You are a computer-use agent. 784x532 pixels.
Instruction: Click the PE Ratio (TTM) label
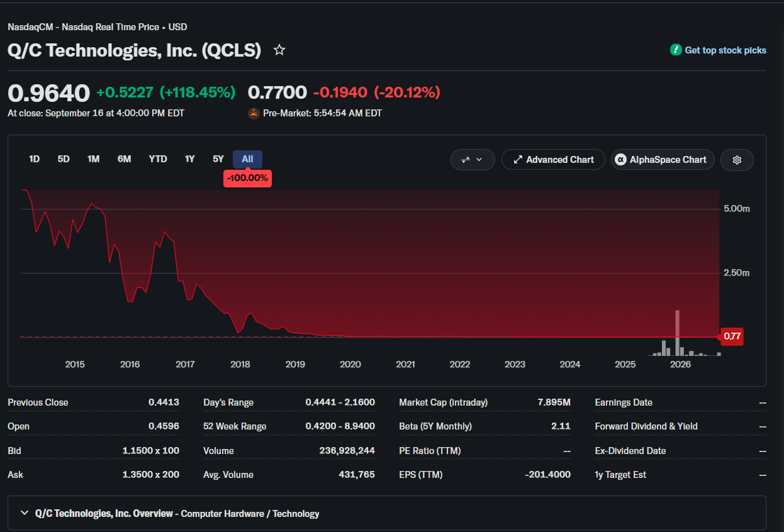tap(430, 450)
